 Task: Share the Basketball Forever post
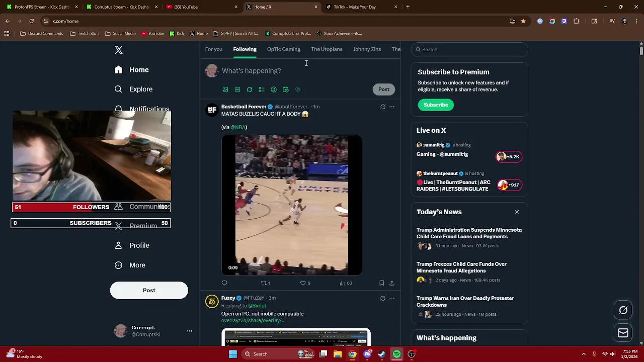tap(392, 283)
